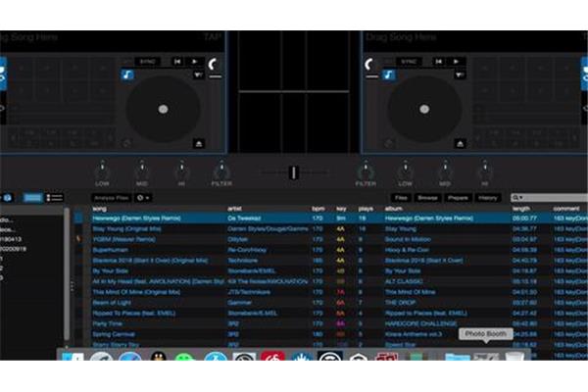Open the Files panel tab
Image resolution: width=588 pixels, height=392 pixels.
point(401,198)
